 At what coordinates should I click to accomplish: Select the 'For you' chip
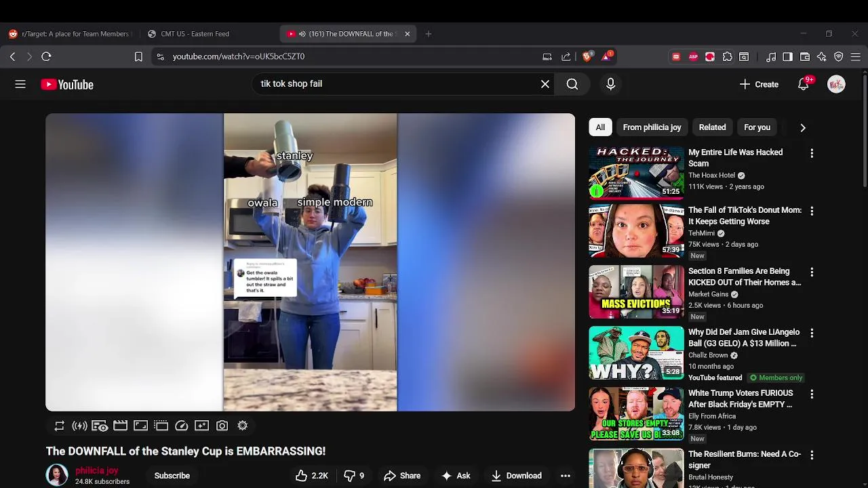[x=757, y=127]
